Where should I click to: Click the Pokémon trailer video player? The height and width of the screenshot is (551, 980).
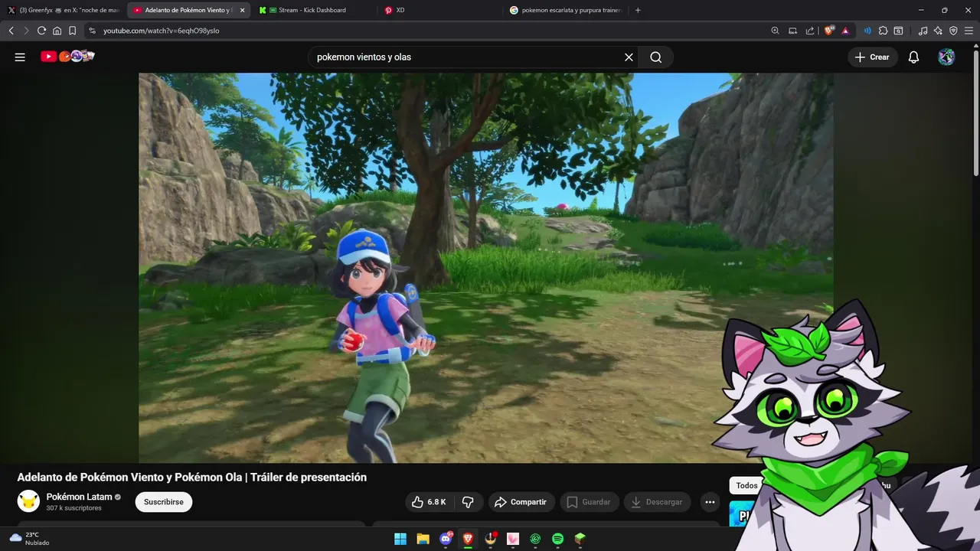point(485,268)
